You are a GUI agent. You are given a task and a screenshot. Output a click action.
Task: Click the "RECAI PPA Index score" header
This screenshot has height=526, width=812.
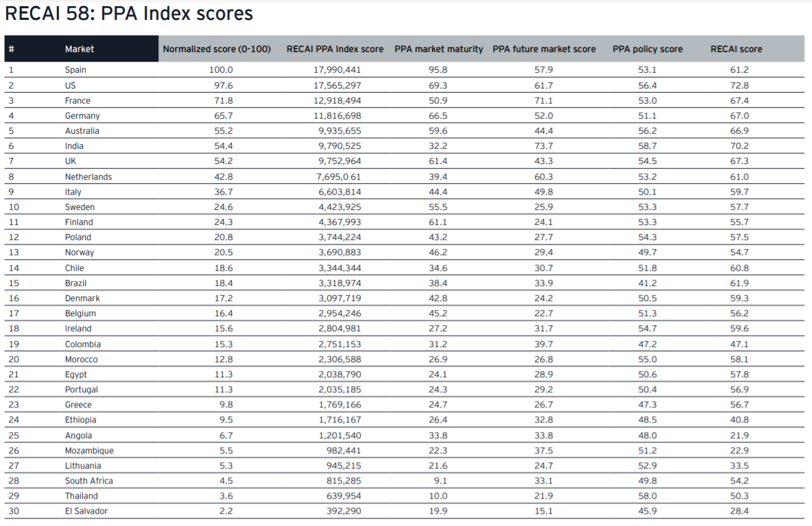coord(335,49)
